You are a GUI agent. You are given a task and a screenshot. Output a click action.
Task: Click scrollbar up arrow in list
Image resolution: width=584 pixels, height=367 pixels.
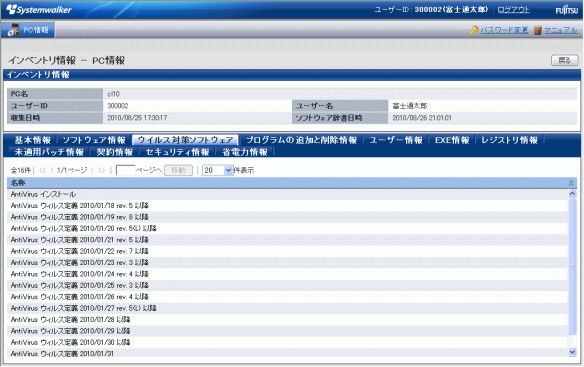pos(572,193)
